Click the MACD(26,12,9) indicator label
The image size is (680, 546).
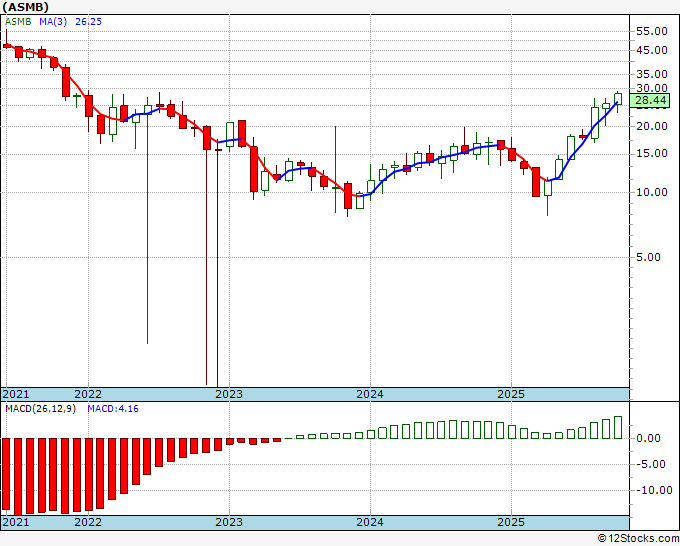coord(40,409)
